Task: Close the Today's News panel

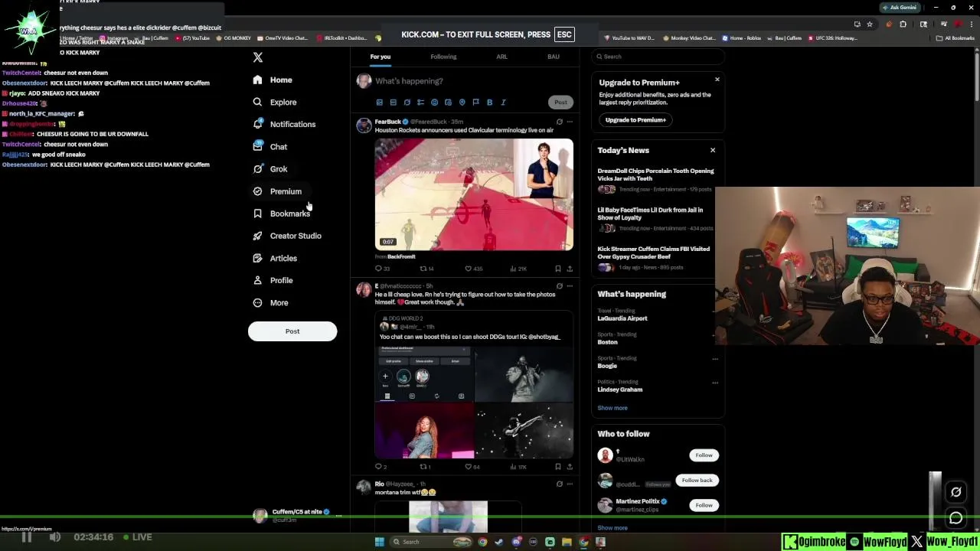Action: click(713, 150)
